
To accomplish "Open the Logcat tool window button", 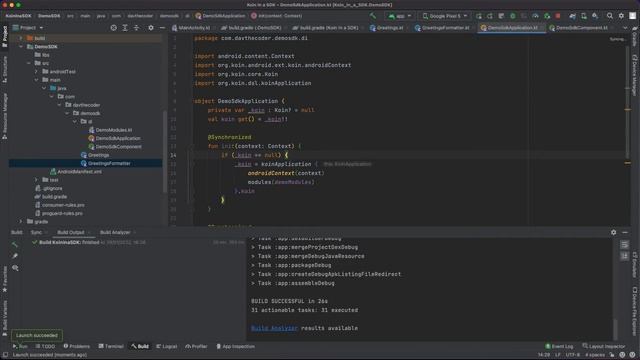I will pos(167,346).
